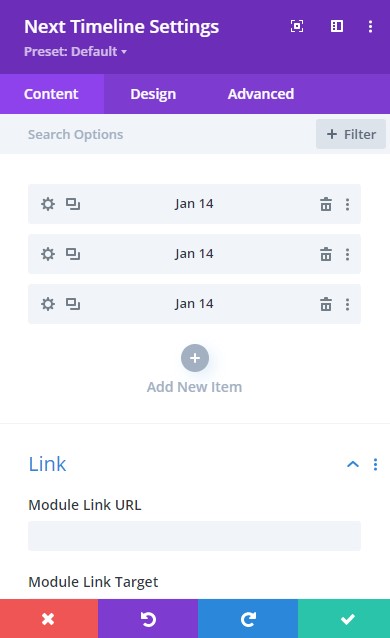Duplicate the first Jan 14 item

point(73,204)
